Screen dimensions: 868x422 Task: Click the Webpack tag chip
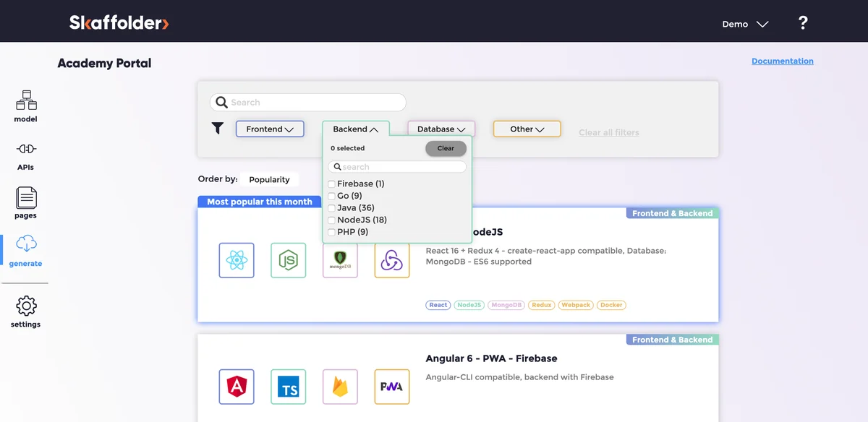tap(576, 305)
